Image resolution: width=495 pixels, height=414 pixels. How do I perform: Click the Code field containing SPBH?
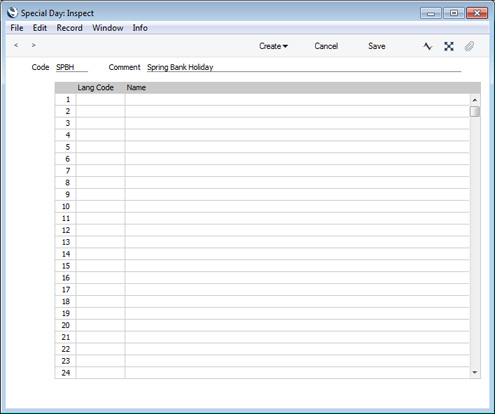pos(72,67)
